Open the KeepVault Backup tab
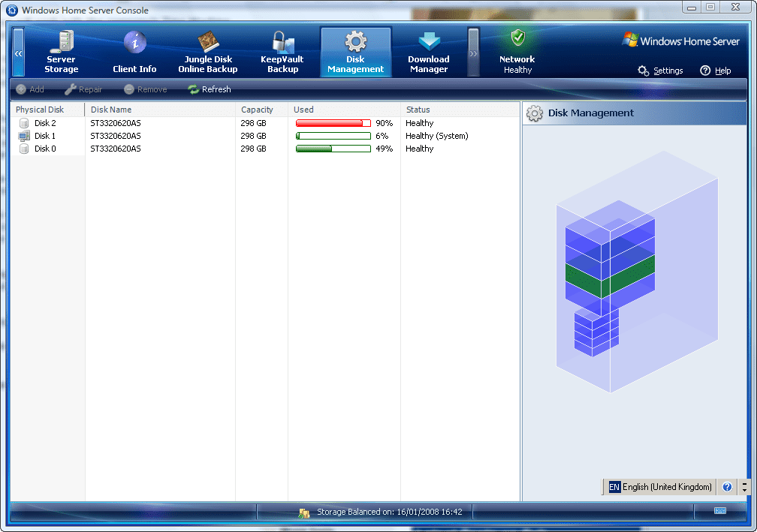 pyautogui.click(x=282, y=52)
